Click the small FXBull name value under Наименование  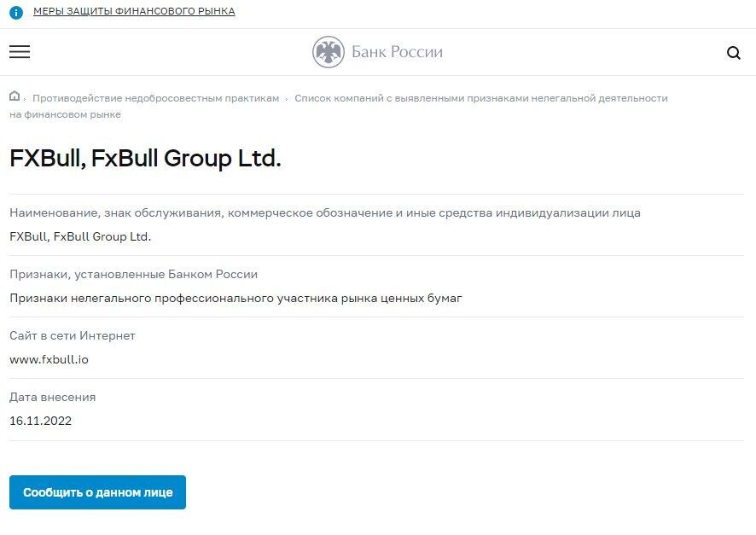(80, 236)
